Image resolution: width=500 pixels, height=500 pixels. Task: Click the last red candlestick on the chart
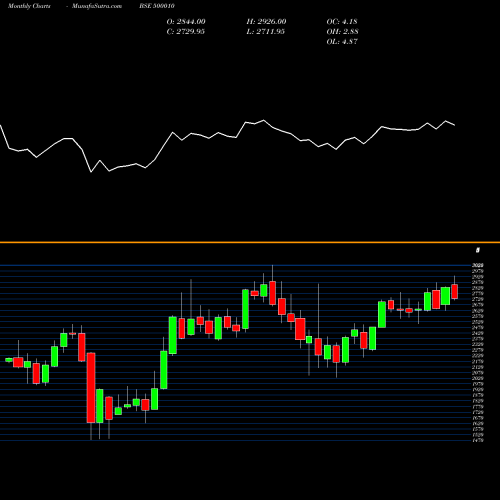[454, 291]
